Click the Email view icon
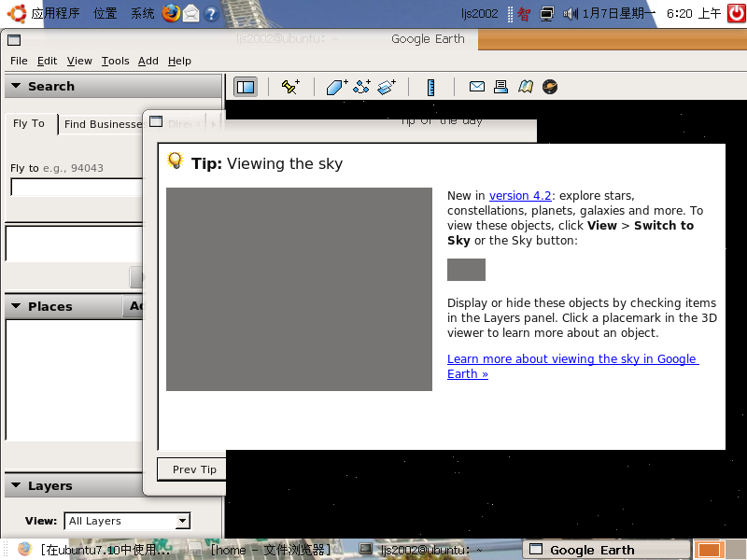Screen dimensions: 747x560 477,86
